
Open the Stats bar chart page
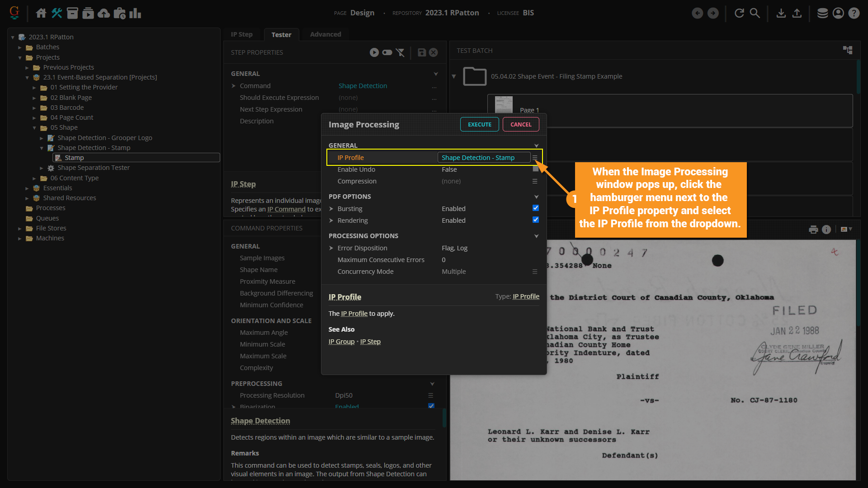(x=135, y=13)
